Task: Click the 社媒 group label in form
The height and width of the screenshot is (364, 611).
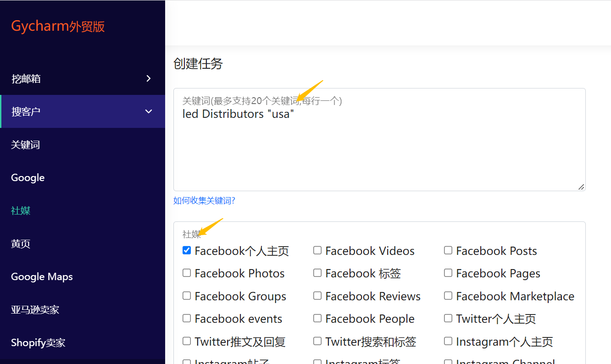Action: point(192,234)
